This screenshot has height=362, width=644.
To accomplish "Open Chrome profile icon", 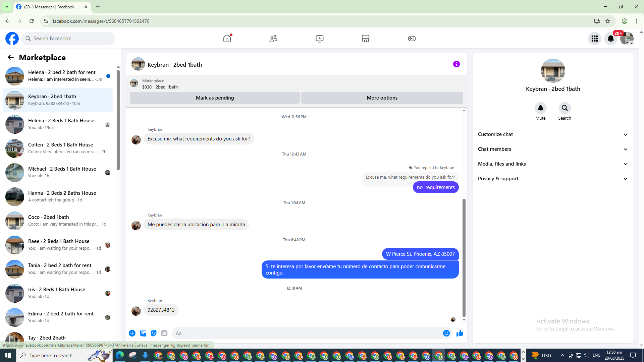I will (x=625, y=21).
